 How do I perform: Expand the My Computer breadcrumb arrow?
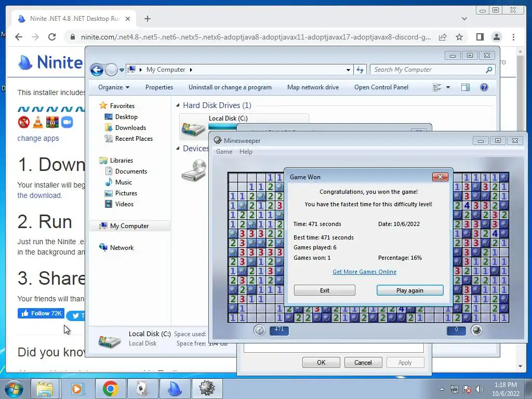point(191,70)
